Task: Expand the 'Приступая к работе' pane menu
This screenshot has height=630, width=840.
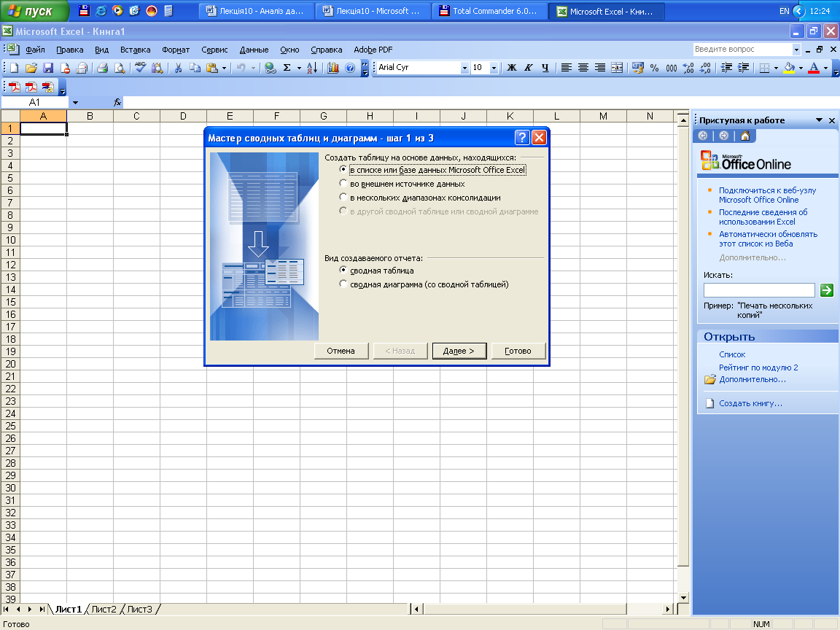Action: (819, 120)
